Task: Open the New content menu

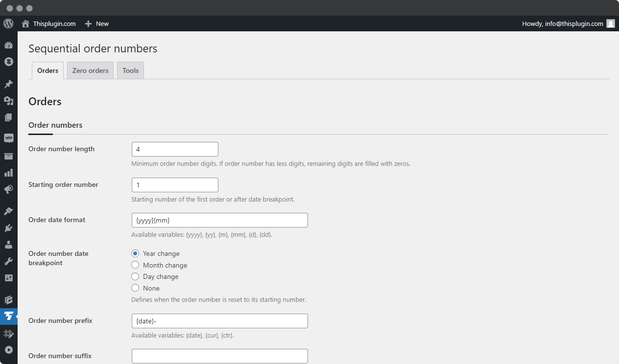Action: coord(97,23)
